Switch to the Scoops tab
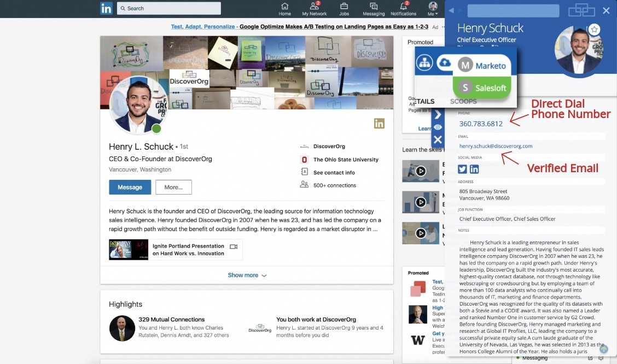This screenshot has width=617, height=364. pyautogui.click(x=463, y=101)
